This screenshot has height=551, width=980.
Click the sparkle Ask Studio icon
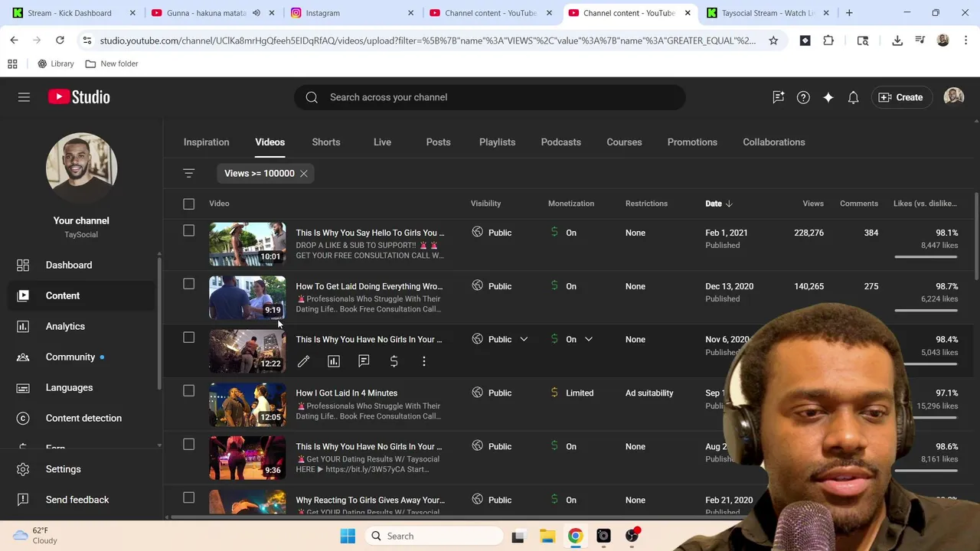pyautogui.click(x=828, y=97)
